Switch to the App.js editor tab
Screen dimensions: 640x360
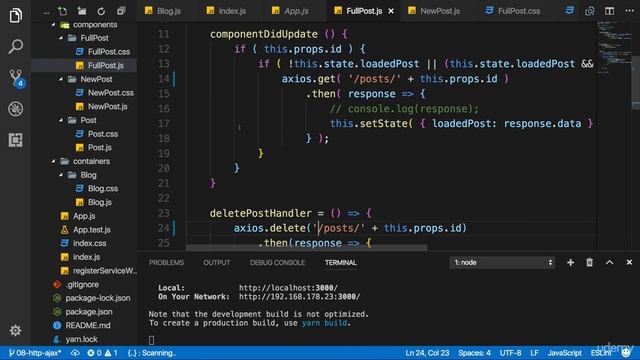pyautogui.click(x=290, y=11)
